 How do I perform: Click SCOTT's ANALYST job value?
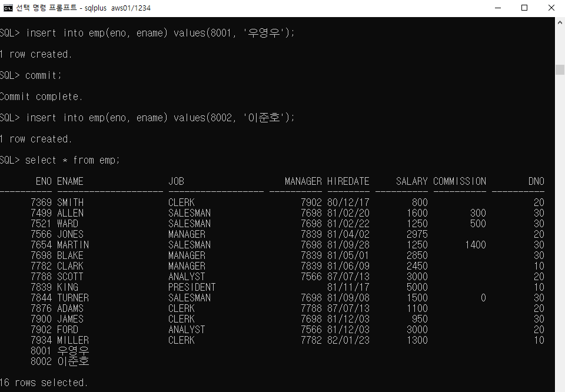click(x=187, y=277)
